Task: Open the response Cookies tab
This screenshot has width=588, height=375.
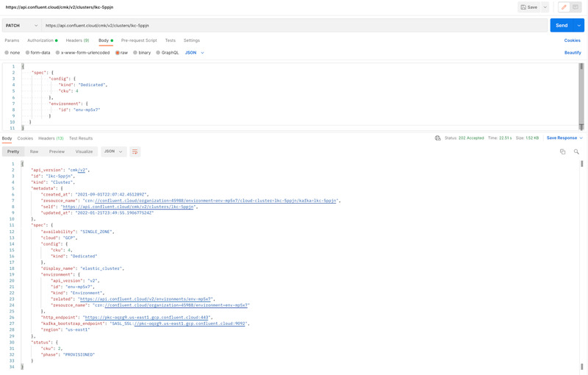Action: click(25, 138)
